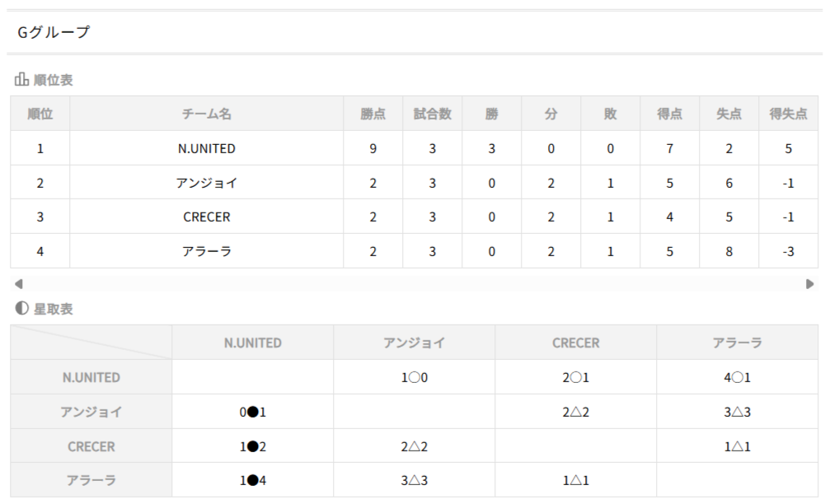
Task: Select アラーラ team name in standings
Action: 206,252
